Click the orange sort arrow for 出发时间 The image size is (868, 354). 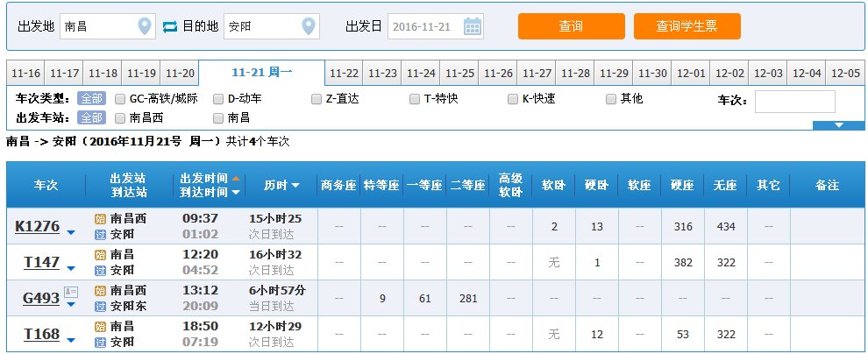click(236, 179)
